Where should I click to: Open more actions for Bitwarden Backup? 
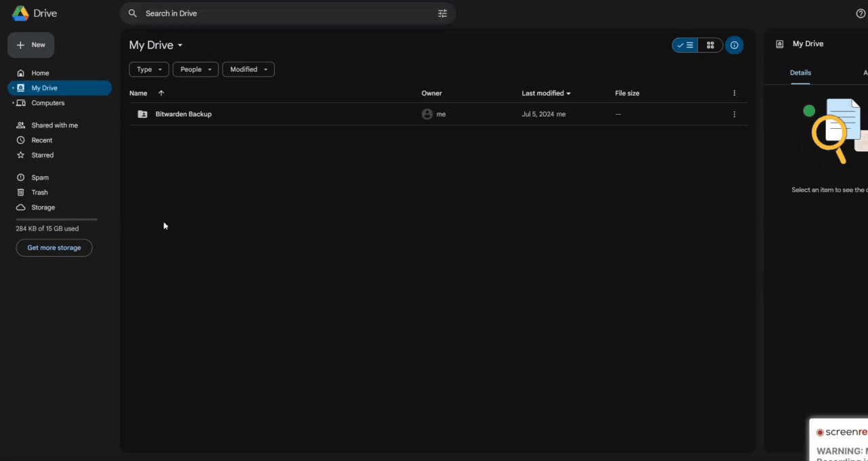(x=734, y=115)
